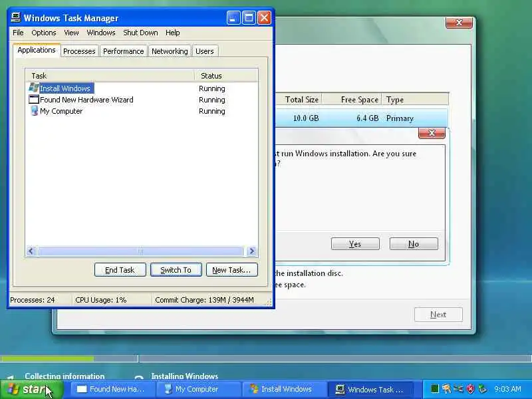Click Next in the Install Windows window
532x399 pixels.
[438, 315]
